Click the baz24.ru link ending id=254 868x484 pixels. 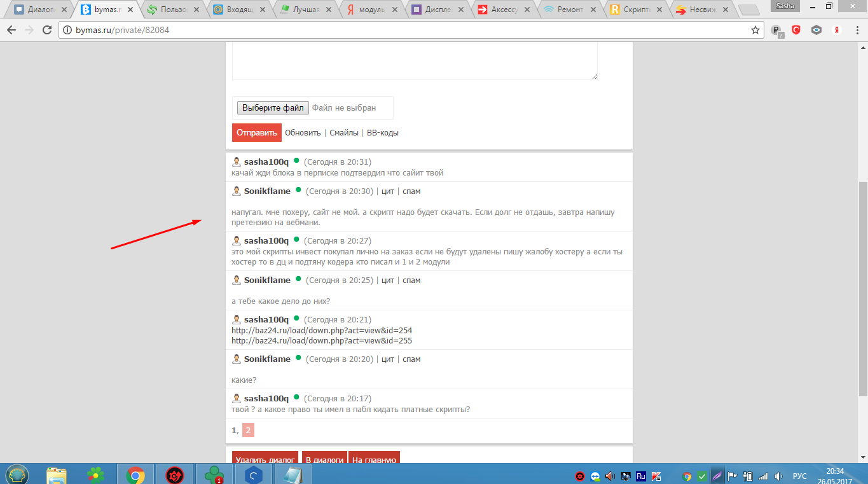pos(322,330)
